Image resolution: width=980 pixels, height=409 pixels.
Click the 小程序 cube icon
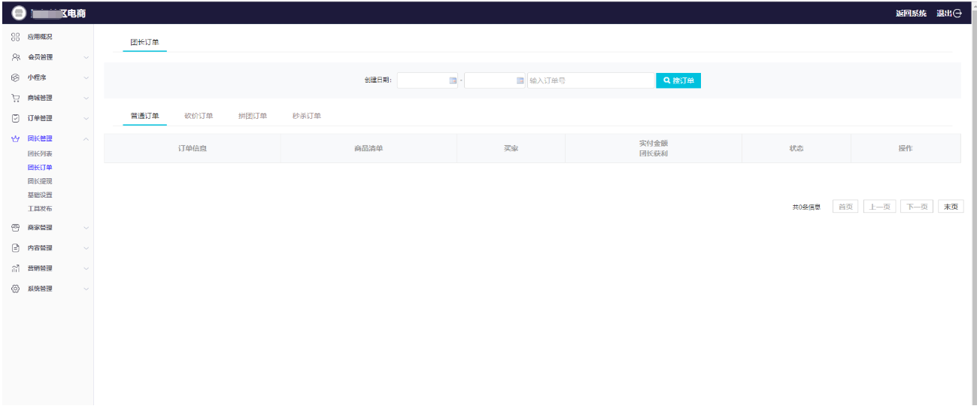15,77
